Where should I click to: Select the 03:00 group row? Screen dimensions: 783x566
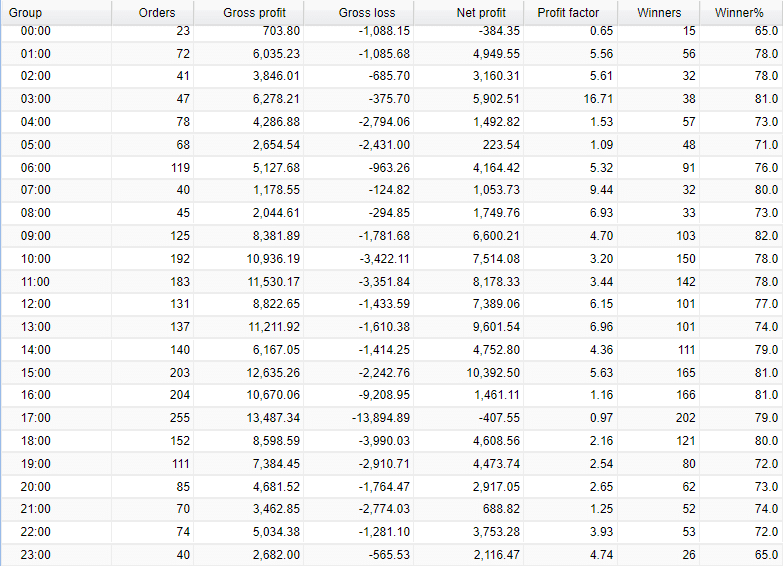[x=392, y=99]
